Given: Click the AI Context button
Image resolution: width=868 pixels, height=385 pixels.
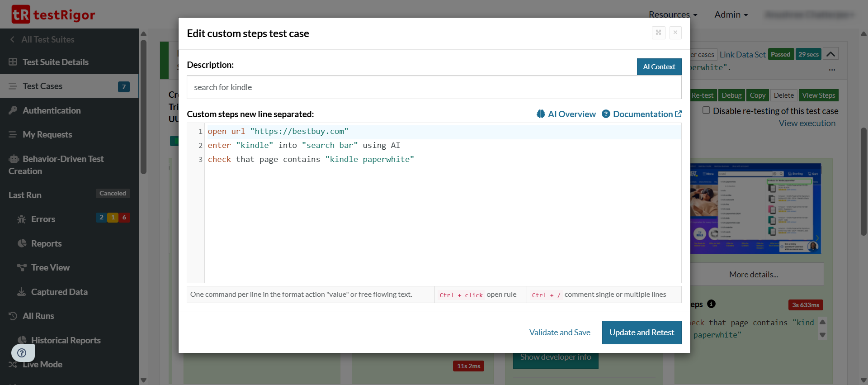Looking at the screenshot, I should 659,67.
